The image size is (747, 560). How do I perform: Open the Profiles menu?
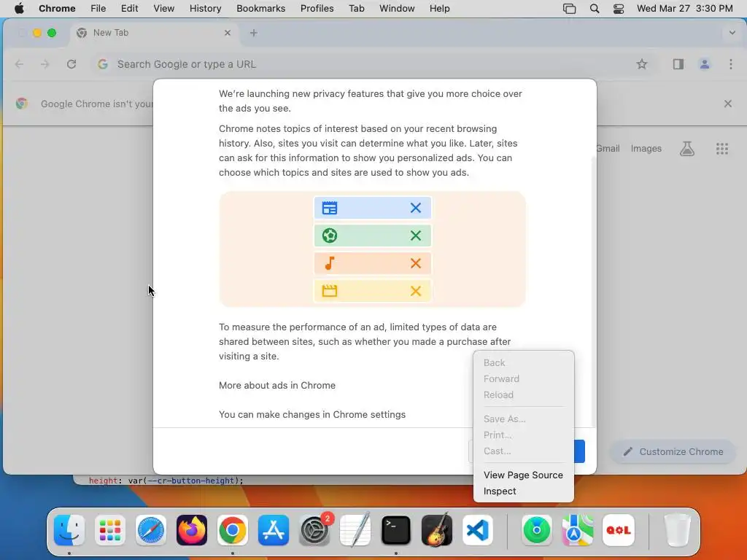point(317,9)
